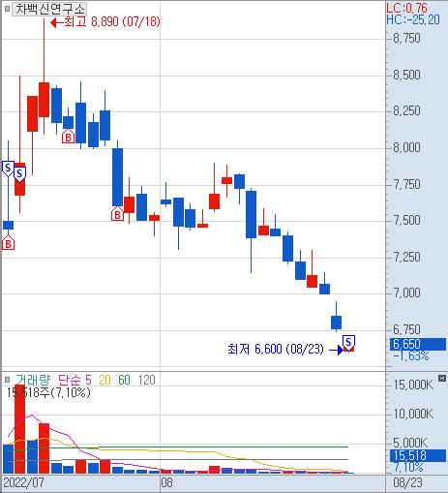Click the small square icon beside 차백신연구소
The width and height of the screenshot is (448, 493).
point(7,9)
